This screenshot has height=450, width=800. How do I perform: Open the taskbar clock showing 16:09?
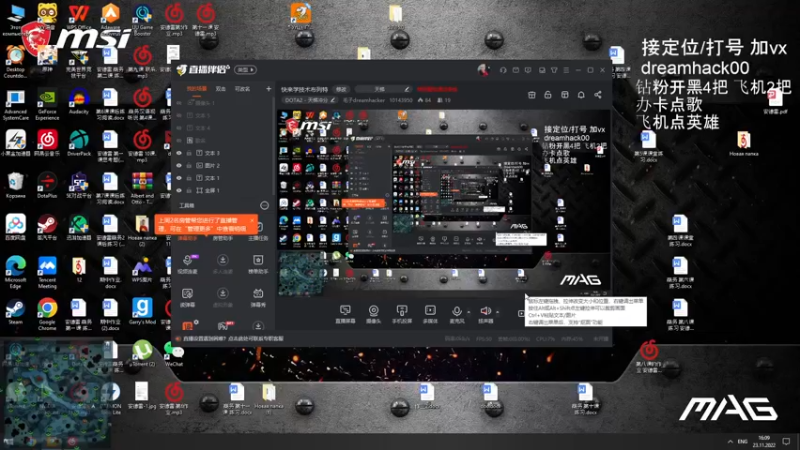tap(764, 441)
